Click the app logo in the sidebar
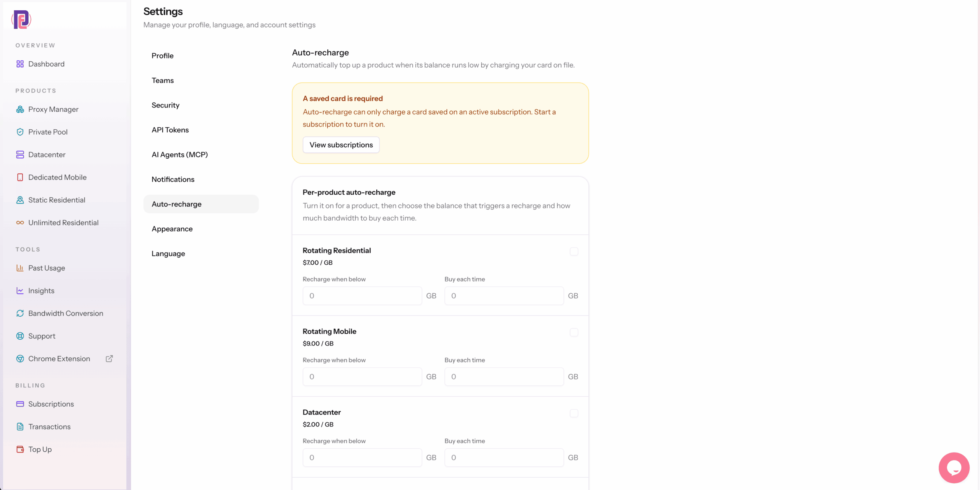The width and height of the screenshot is (980, 490). 21,20
